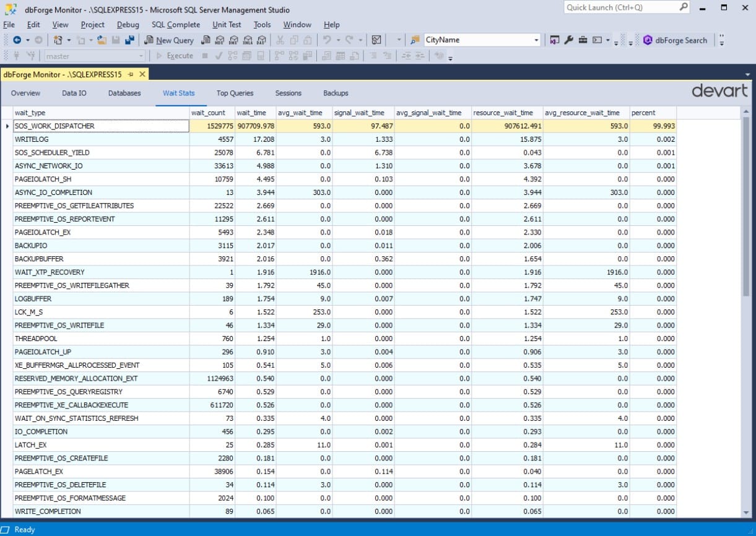Open the Edit menu
The height and width of the screenshot is (536, 756).
click(x=33, y=24)
